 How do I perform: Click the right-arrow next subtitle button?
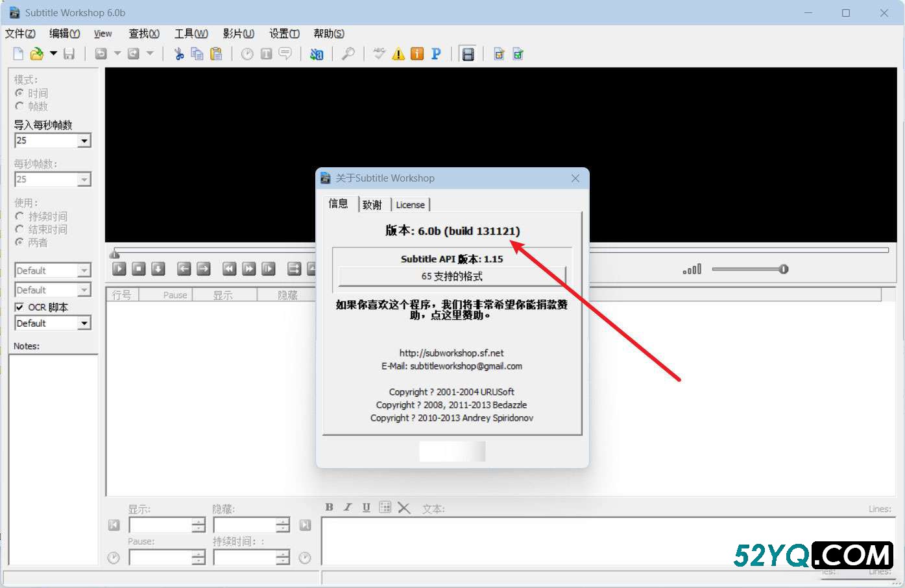204,268
